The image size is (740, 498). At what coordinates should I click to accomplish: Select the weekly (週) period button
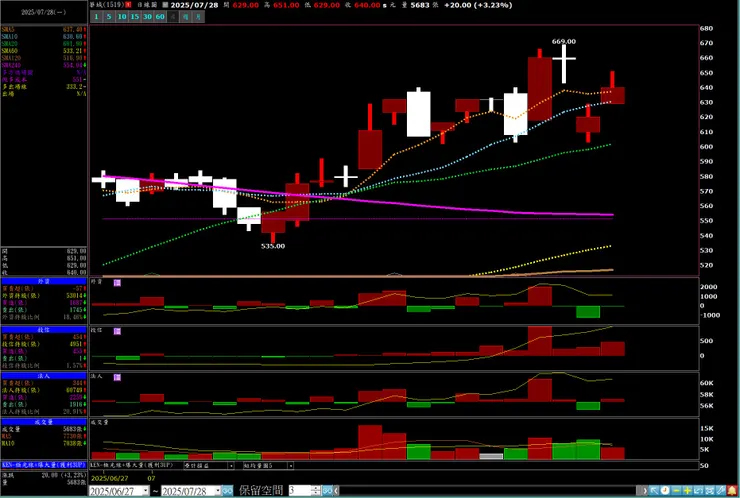[185, 17]
